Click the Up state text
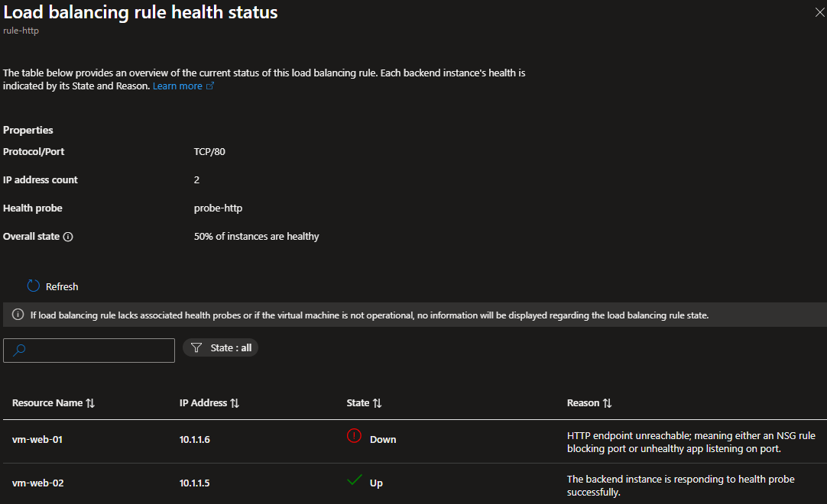 point(376,483)
